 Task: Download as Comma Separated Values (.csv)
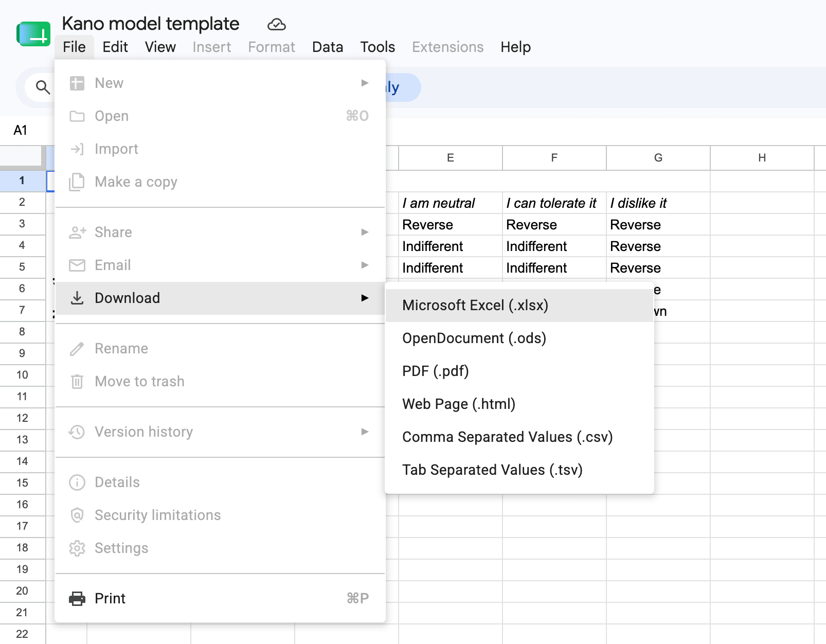click(x=519, y=437)
